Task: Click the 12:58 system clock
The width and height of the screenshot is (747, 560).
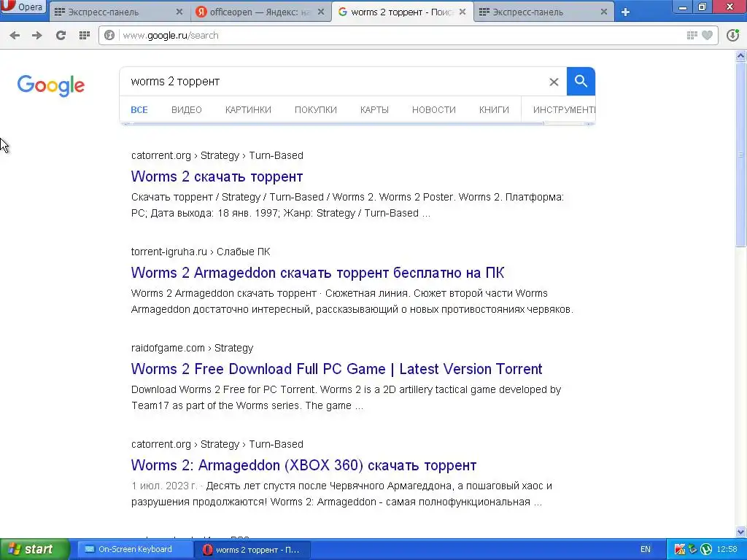Action: pos(727,550)
